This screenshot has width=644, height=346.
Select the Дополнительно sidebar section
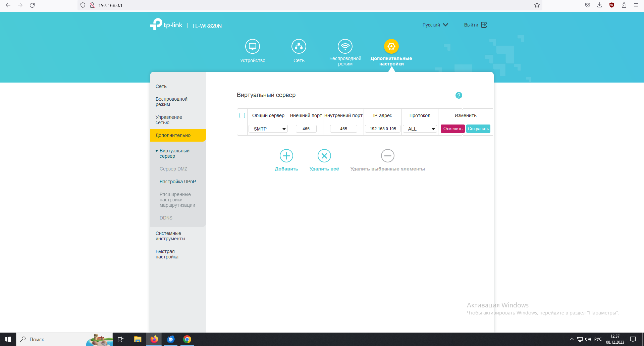pos(178,135)
